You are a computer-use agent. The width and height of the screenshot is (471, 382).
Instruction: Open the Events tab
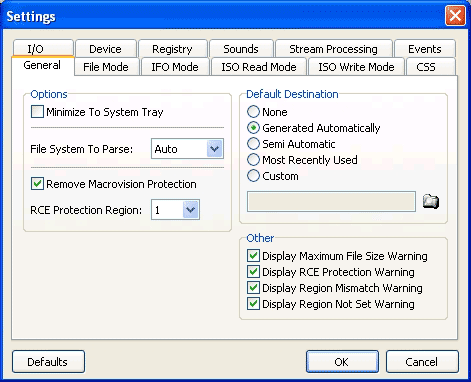(425, 49)
